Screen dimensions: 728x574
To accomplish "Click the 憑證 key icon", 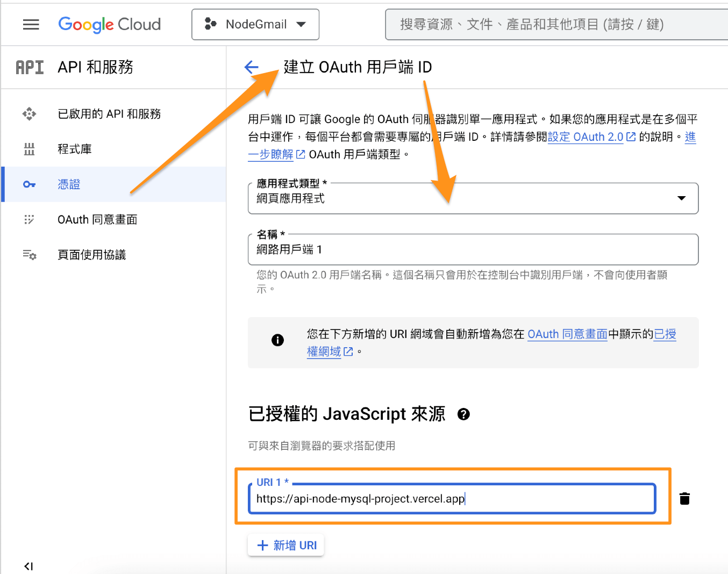I will click(x=29, y=184).
